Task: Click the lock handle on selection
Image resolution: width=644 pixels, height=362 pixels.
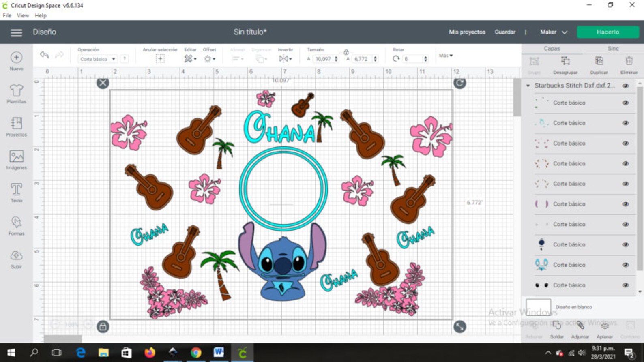Action: (x=103, y=327)
